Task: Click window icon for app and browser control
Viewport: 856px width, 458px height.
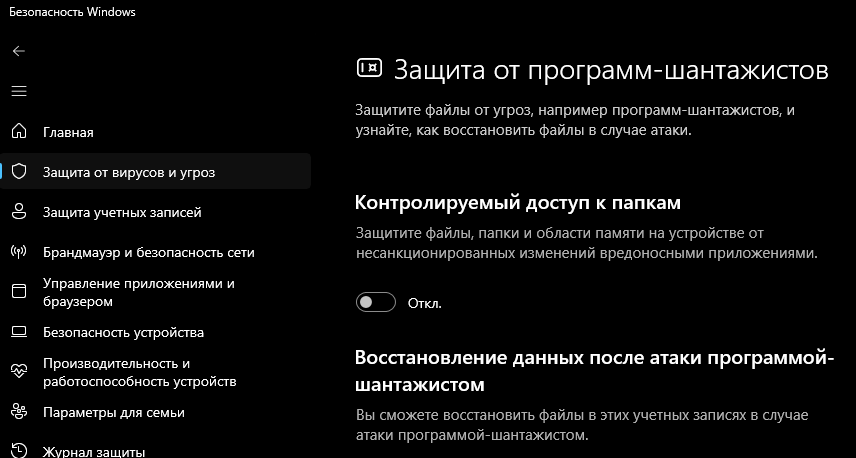Action: coord(19,292)
